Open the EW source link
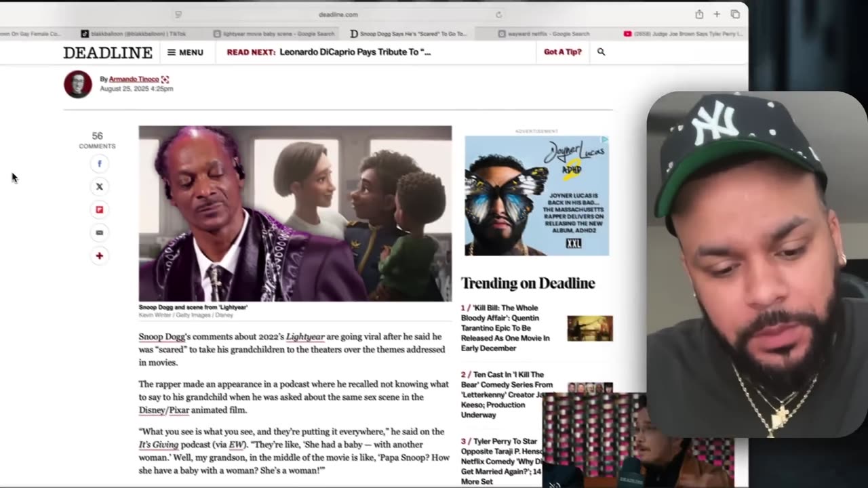 coord(236,445)
